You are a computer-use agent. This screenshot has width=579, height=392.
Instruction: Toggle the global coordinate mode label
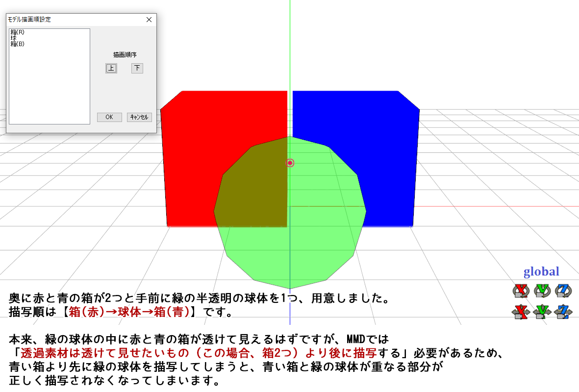click(541, 271)
